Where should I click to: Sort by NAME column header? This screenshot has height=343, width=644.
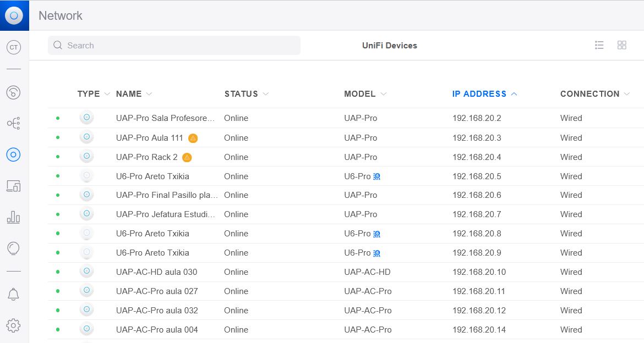click(x=134, y=94)
